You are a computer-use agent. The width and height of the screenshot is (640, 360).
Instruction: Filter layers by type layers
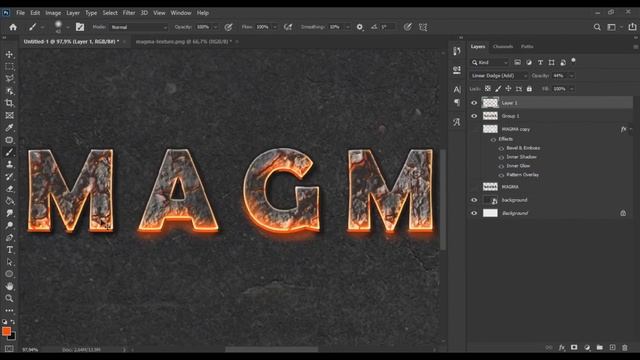tap(540, 62)
